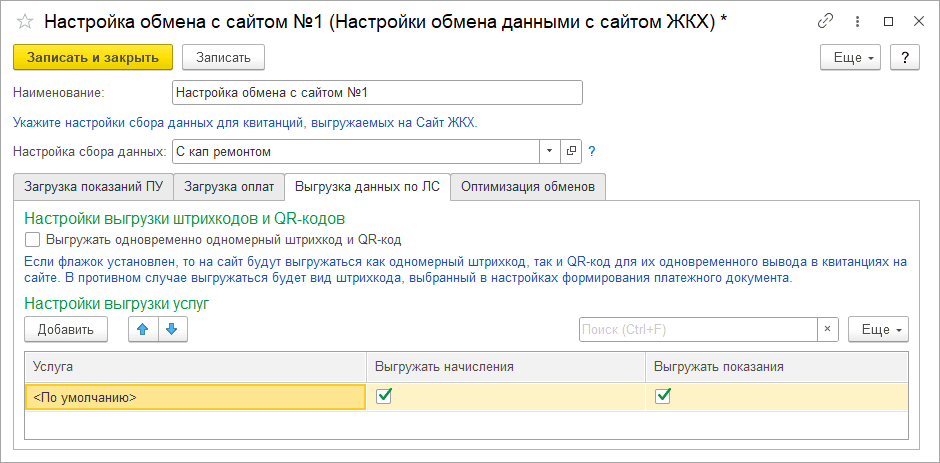
Task: Click into the 'Наименование' text field
Action: tap(376, 92)
